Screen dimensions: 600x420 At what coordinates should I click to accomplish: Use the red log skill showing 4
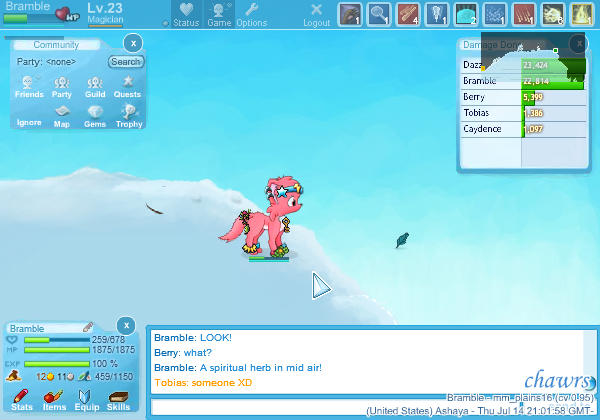point(408,15)
